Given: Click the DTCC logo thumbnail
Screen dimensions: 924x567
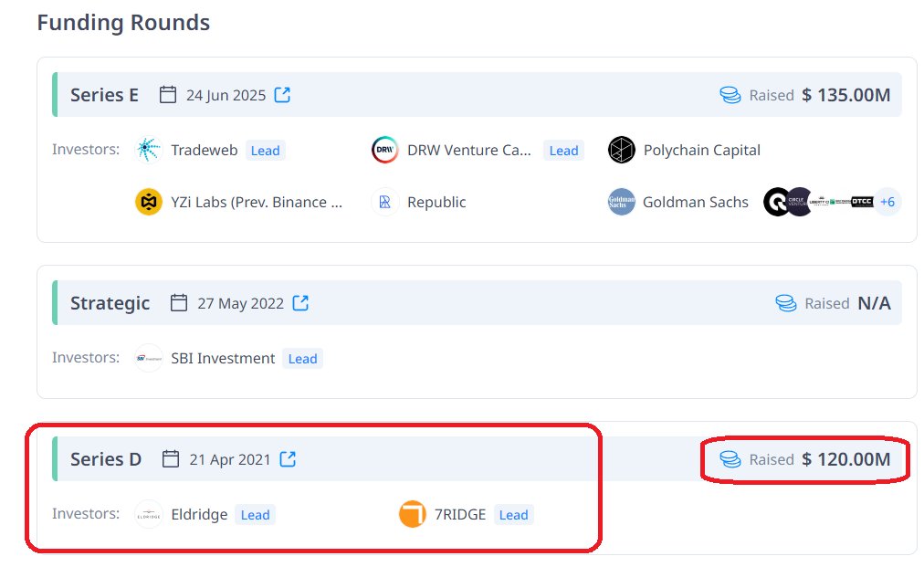Looking at the screenshot, I should pyautogui.click(x=862, y=202).
